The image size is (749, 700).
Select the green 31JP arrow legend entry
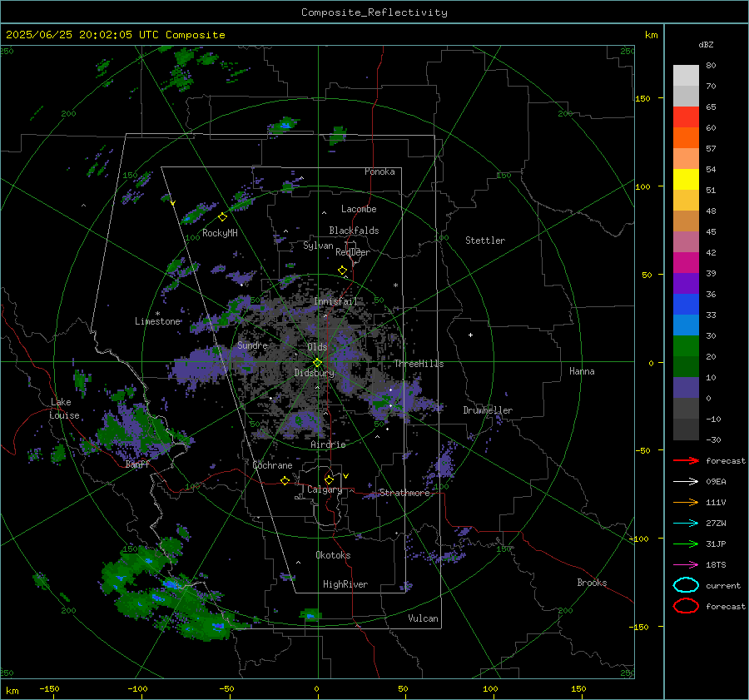tap(686, 544)
